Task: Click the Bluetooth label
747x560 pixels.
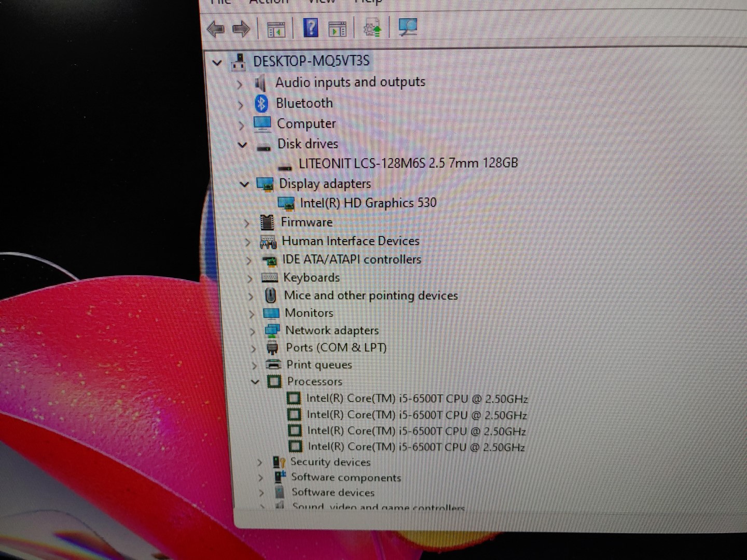Action: pos(305,103)
